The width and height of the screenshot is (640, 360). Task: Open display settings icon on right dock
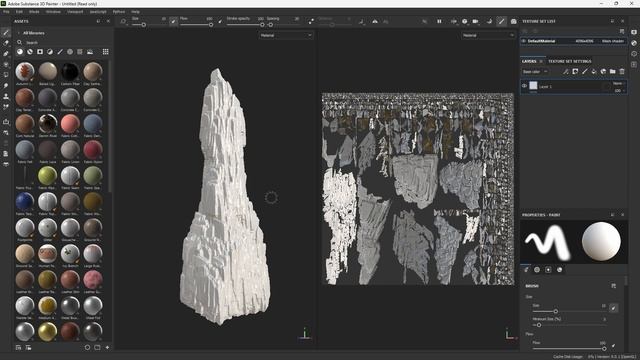tap(634, 32)
